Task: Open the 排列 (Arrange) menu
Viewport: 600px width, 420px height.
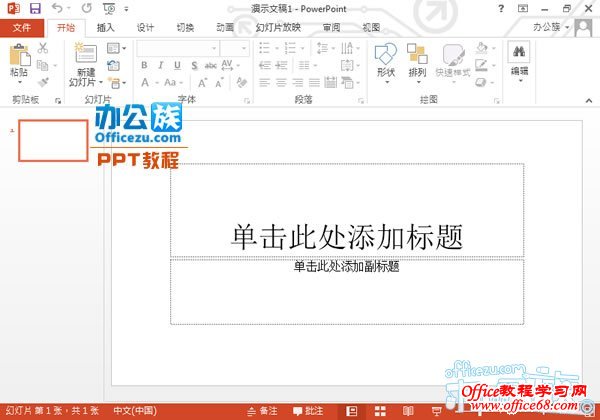Action: coord(417,63)
